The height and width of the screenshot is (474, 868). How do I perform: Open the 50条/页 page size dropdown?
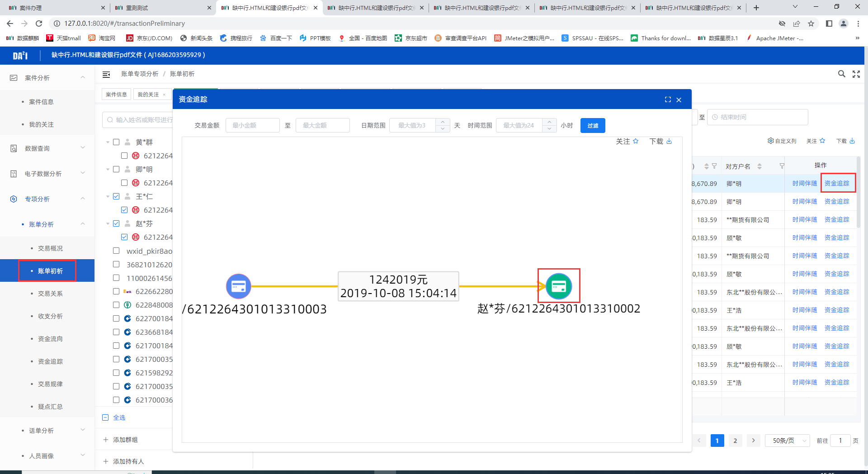(x=787, y=441)
